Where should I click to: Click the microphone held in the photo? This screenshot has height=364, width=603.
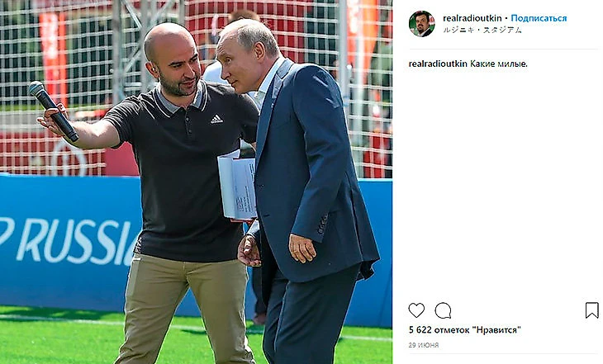(x=54, y=111)
